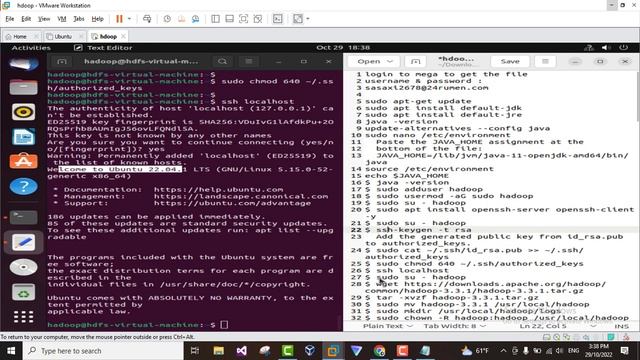The height and width of the screenshot is (360, 640).
Task: Open the VMware File menu
Action: click(9, 19)
